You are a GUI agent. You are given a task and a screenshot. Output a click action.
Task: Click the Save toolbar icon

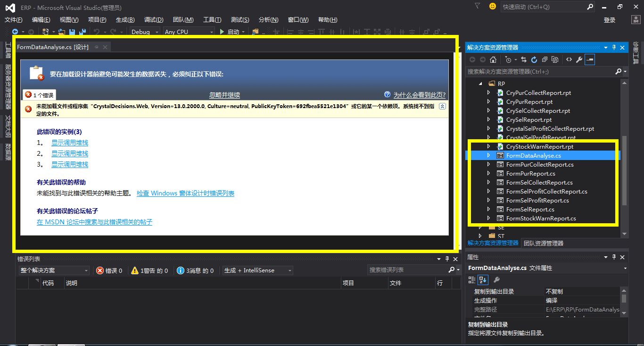[72, 32]
